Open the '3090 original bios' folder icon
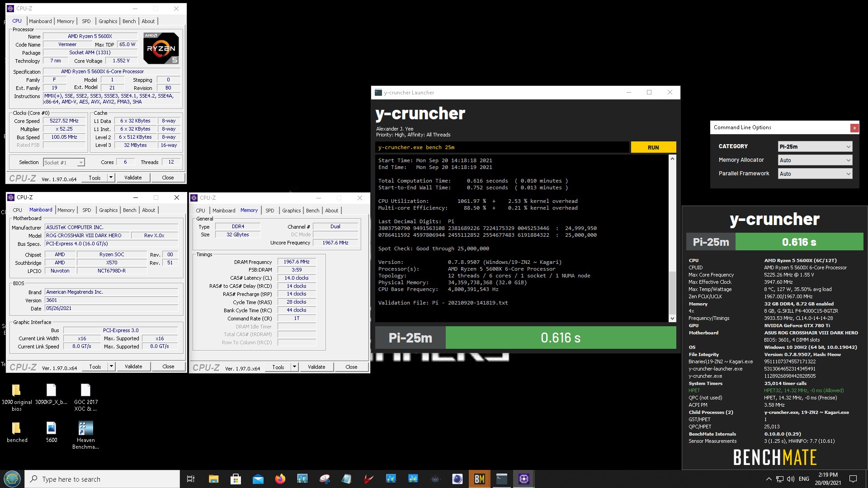This screenshot has width=868, height=488. pos(17,398)
